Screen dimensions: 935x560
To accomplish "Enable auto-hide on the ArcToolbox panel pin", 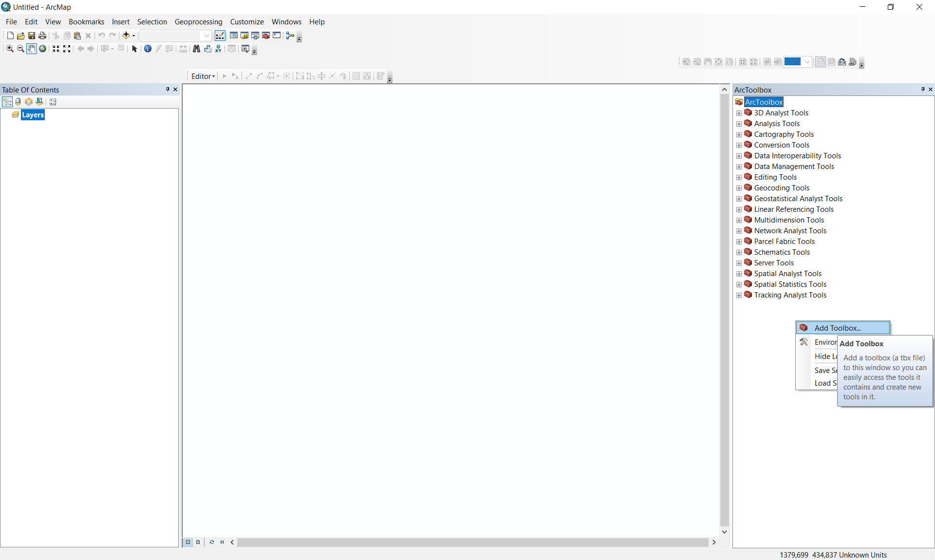I will [x=923, y=90].
